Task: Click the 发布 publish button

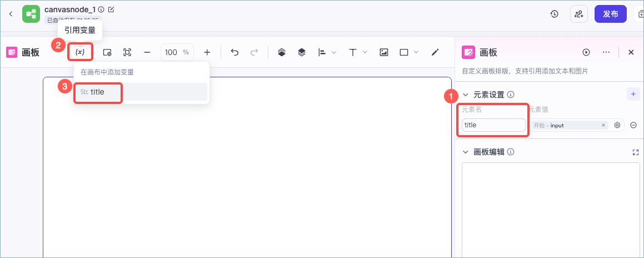Action: point(610,14)
